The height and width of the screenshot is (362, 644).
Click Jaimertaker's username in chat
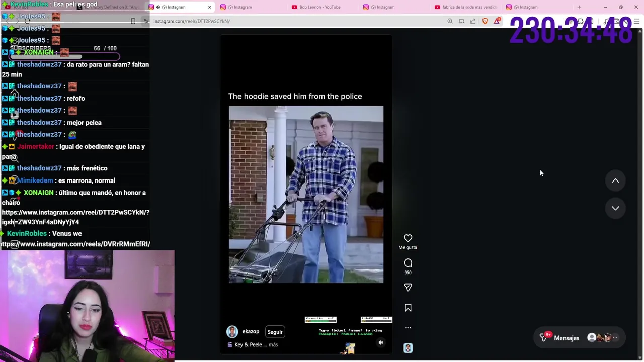(36, 146)
